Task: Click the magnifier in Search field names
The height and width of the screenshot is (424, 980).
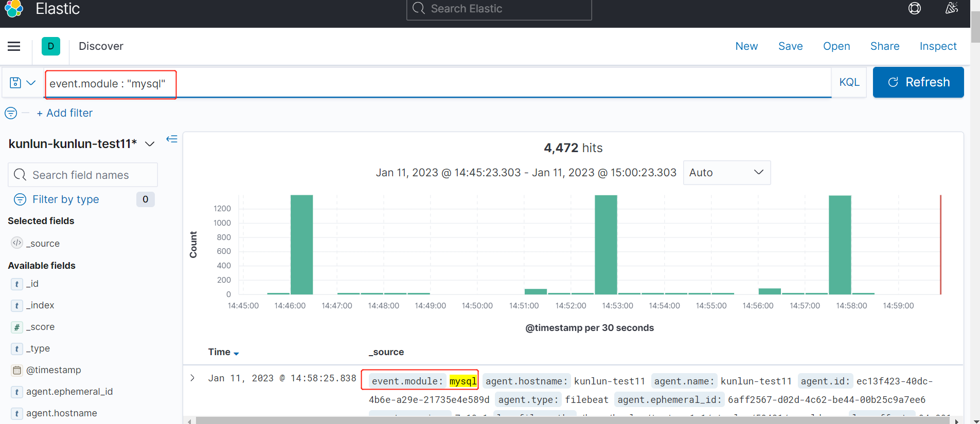Action: click(x=20, y=175)
